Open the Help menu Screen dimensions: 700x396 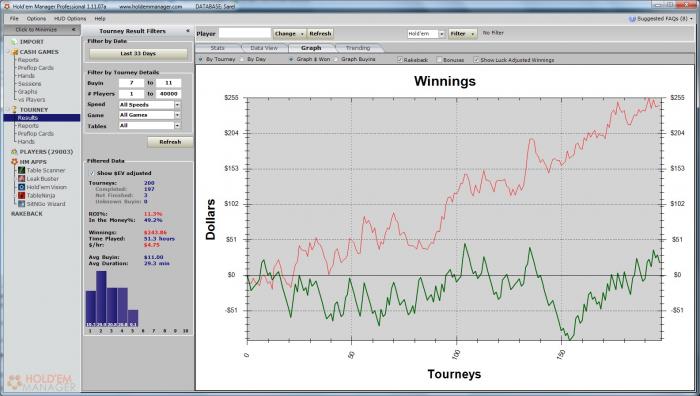pyautogui.click(x=100, y=19)
